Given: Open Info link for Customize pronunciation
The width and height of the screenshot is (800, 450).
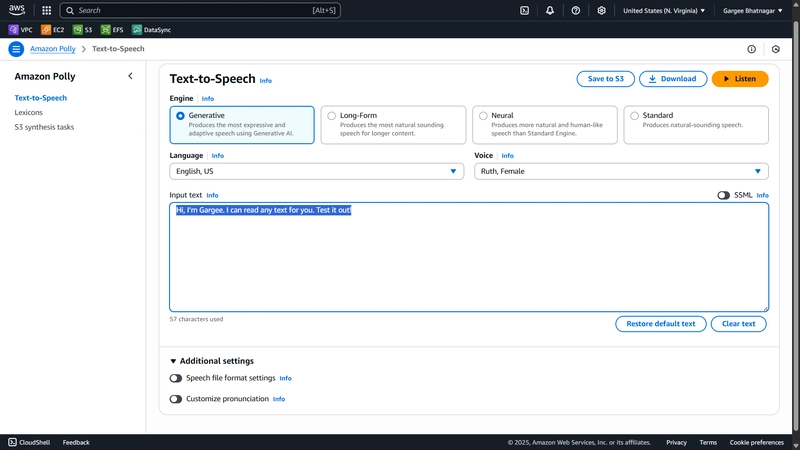Looking at the screenshot, I should pyautogui.click(x=279, y=399).
